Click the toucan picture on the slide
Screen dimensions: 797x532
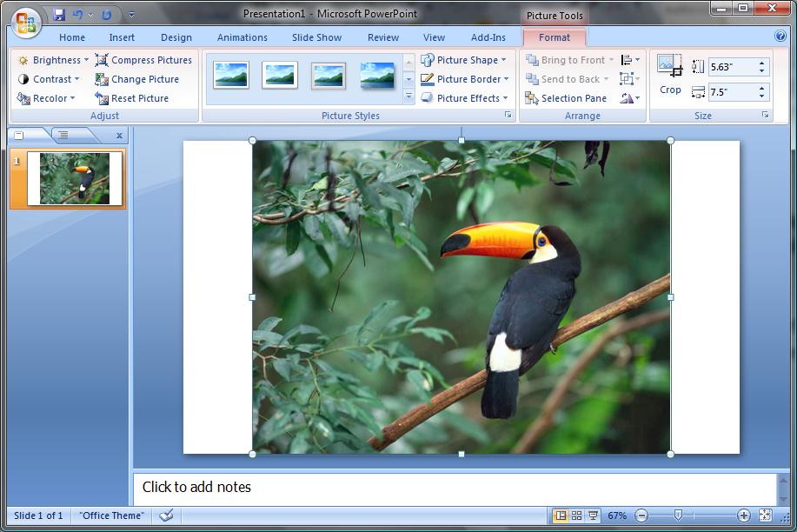pos(462,297)
